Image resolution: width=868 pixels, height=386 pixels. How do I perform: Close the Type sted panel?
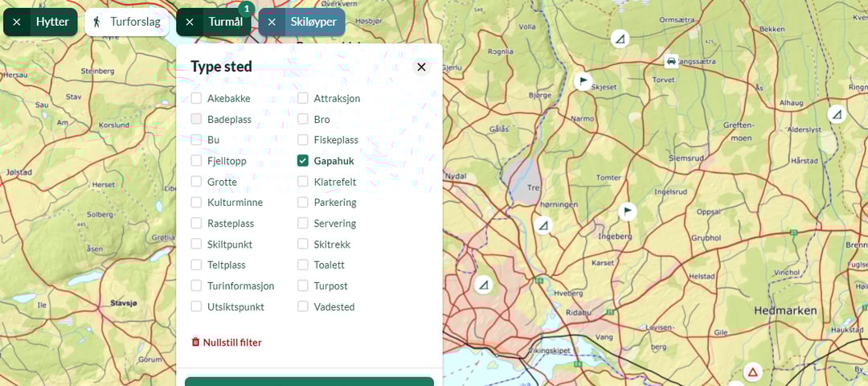click(x=421, y=67)
